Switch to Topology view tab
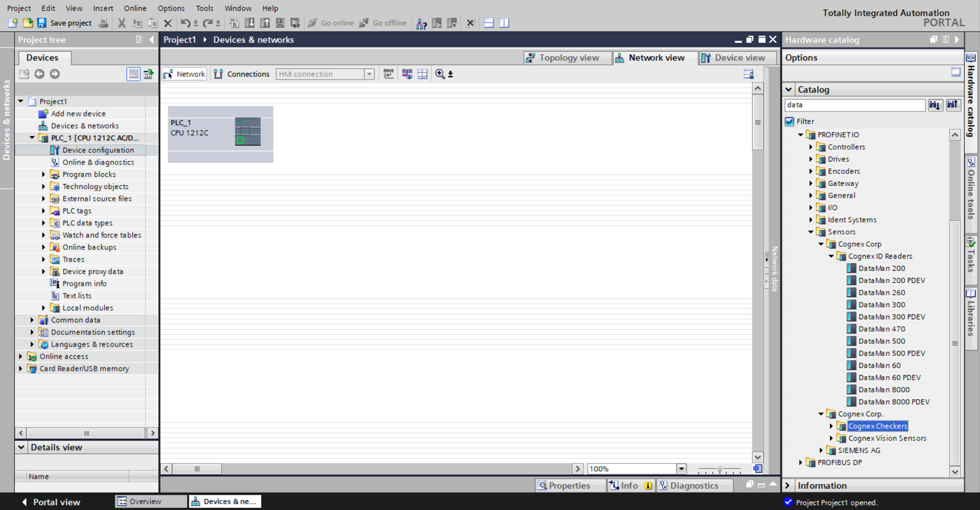This screenshot has width=980, height=510. pos(563,58)
